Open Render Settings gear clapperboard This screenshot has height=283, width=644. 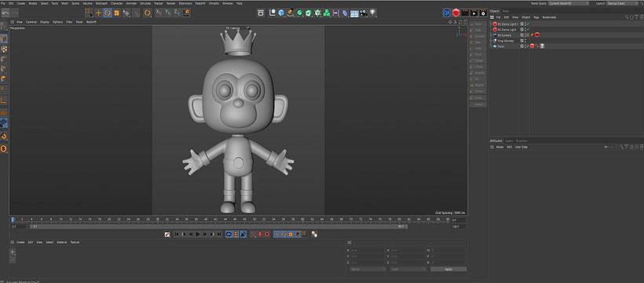(x=483, y=13)
